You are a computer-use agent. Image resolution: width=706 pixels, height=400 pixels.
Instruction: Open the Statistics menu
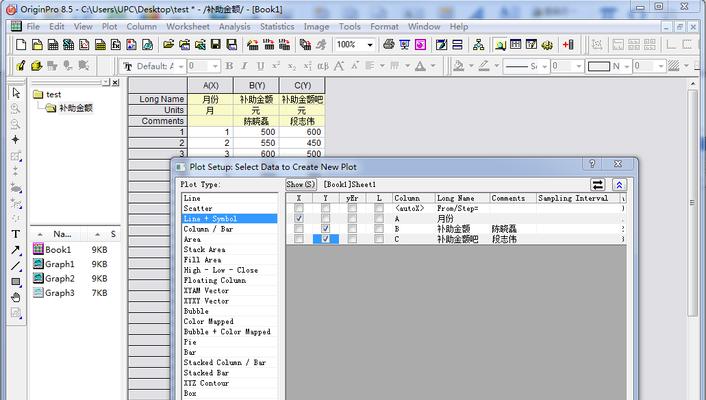click(x=277, y=27)
